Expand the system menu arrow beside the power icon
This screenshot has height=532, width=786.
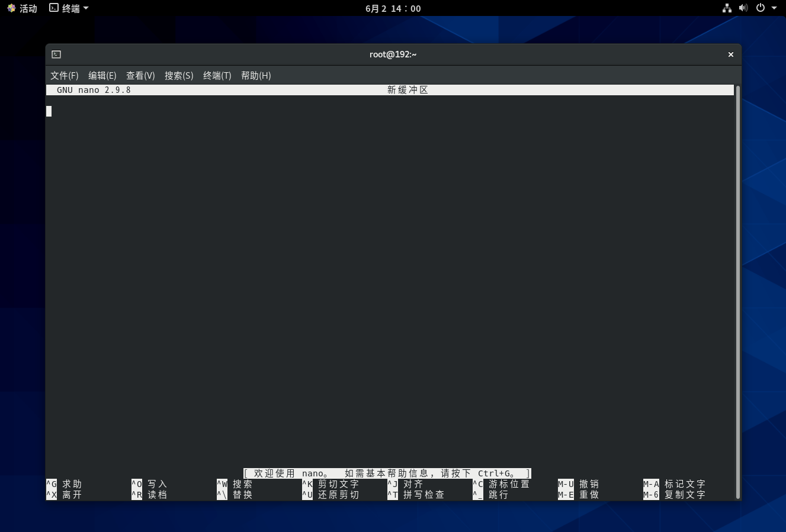click(774, 8)
